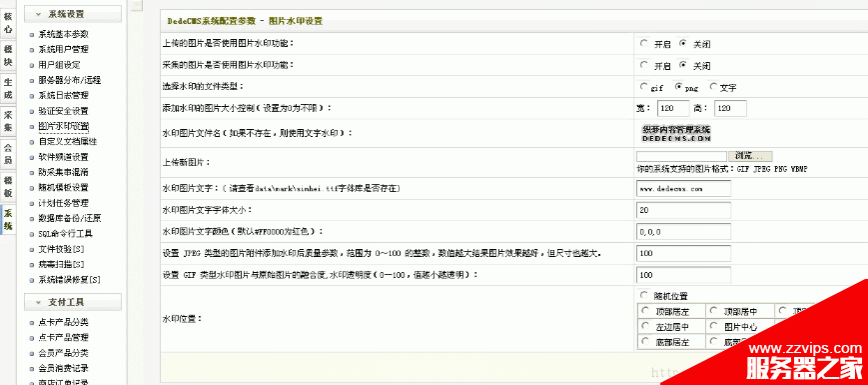Image resolution: width=868 pixels, height=385 pixels.
Task: Select 底部居左 watermark position
Action: (645, 341)
